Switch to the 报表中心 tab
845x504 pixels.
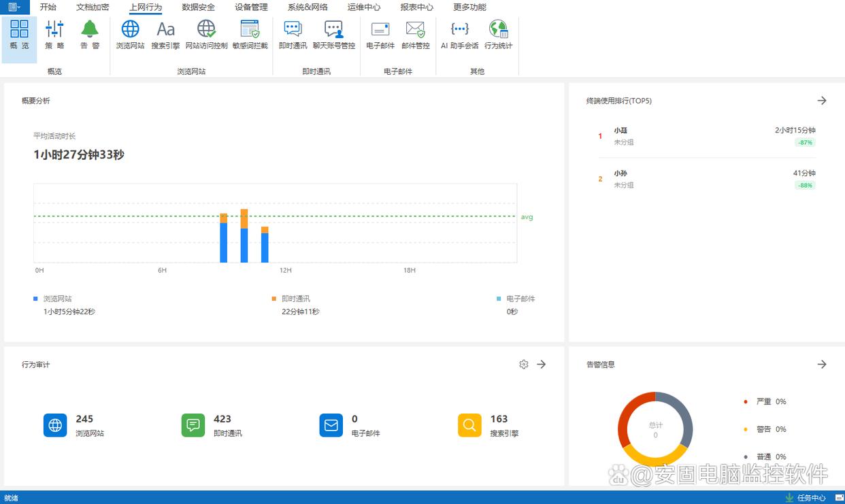coord(416,7)
